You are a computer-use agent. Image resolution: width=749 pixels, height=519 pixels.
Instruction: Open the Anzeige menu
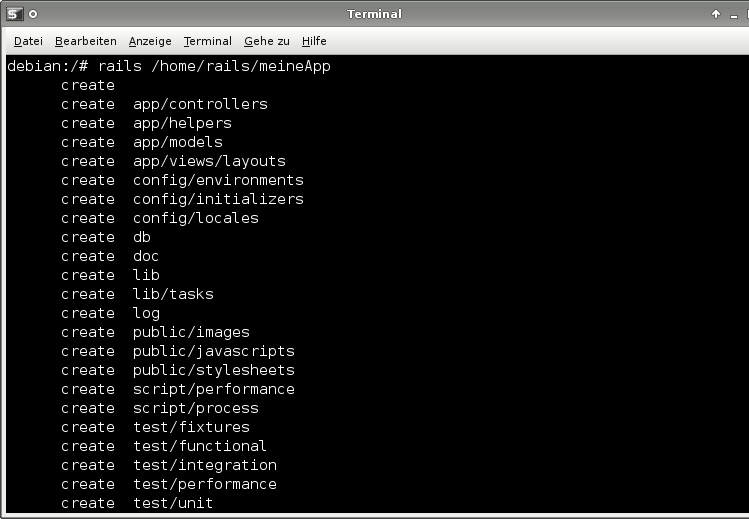pos(150,41)
